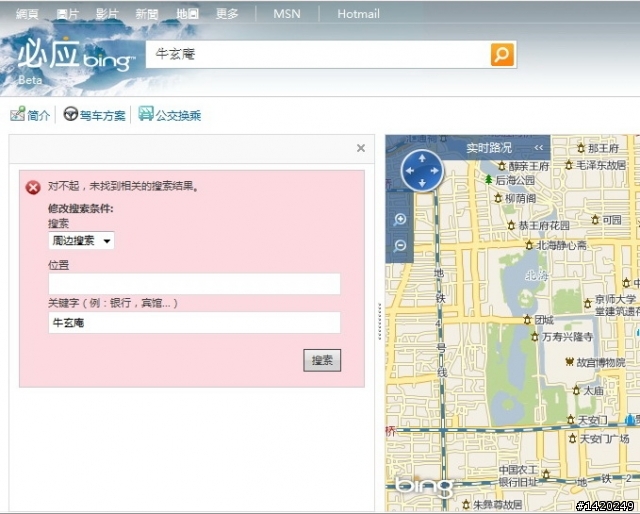Select the 中国农工银行旧址 landmark marker
This screenshot has width=640, height=514.
546,474
